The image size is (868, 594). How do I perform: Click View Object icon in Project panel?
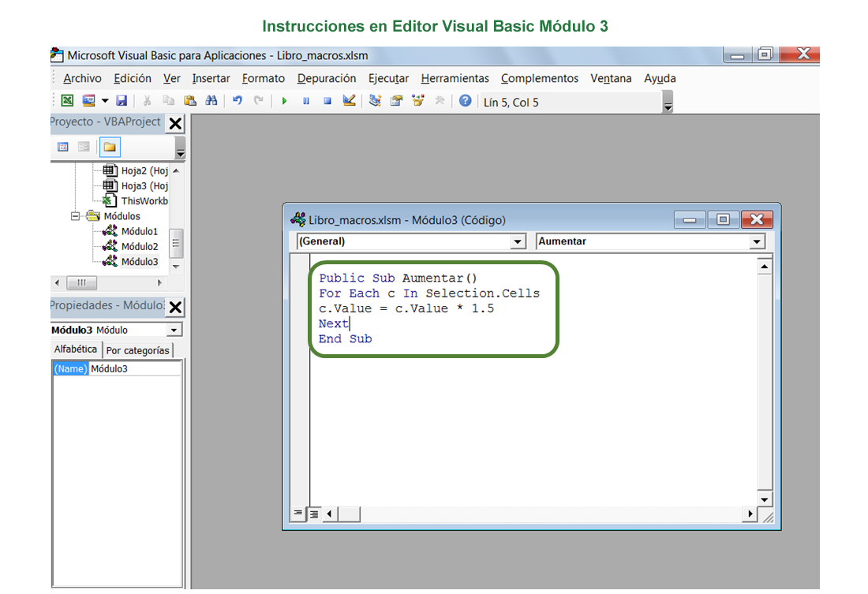tap(84, 147)
